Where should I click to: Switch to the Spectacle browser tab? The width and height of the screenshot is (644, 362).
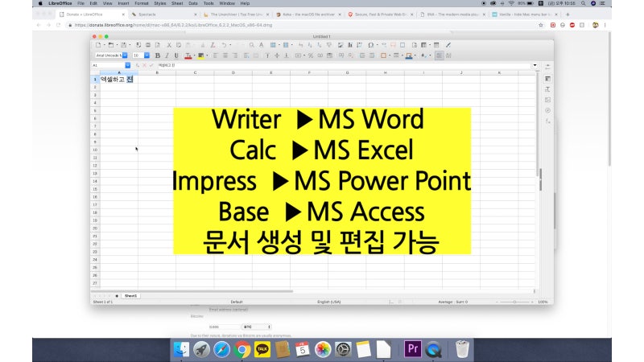tap(164, 14)
